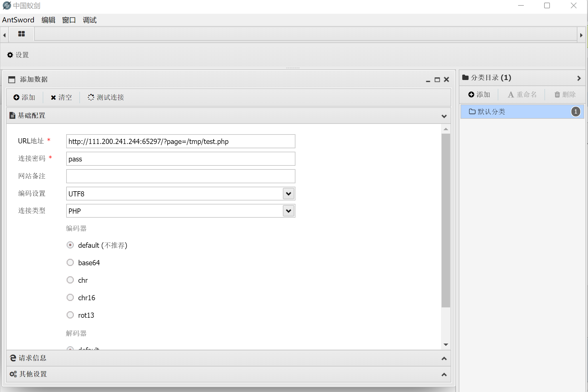The width and height of the screenshot is (588, 392).
Task: Open the 窗口 menu
Action: tap(69, 20)
